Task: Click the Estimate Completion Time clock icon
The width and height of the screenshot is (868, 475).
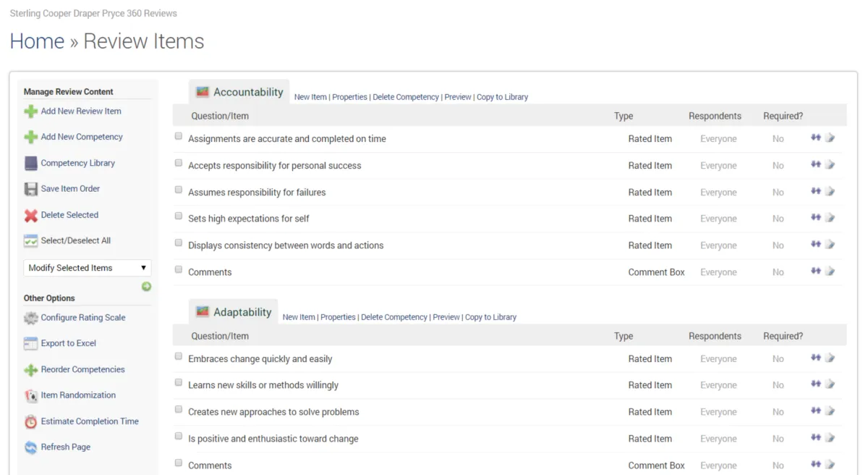Action: [30, 421]
